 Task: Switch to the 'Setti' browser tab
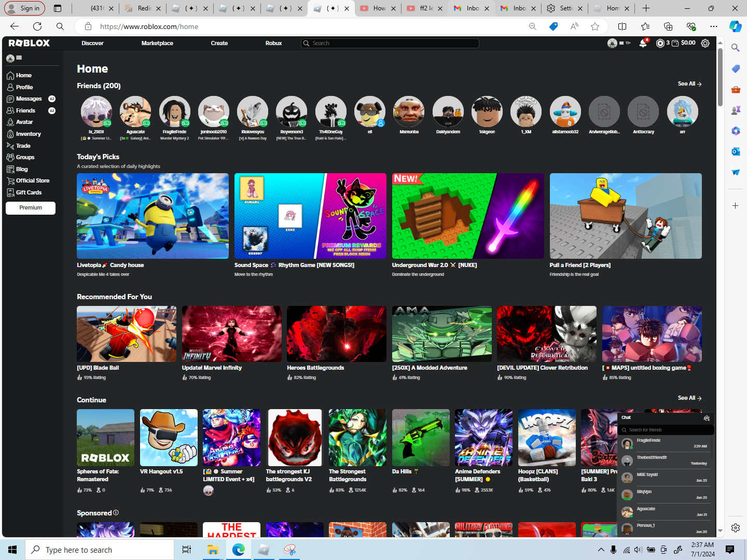(564, 8)
